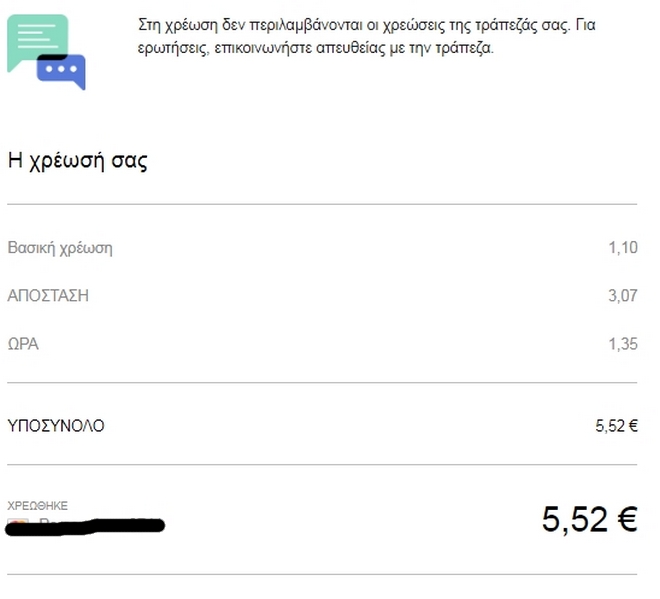Image resolution: width=660 pixels, height=599 pixels.
Task: Click the 'ΥΠΟΣΥΝΟΛΟ' label
Action: pyautogui.click(x=56, y=426)
